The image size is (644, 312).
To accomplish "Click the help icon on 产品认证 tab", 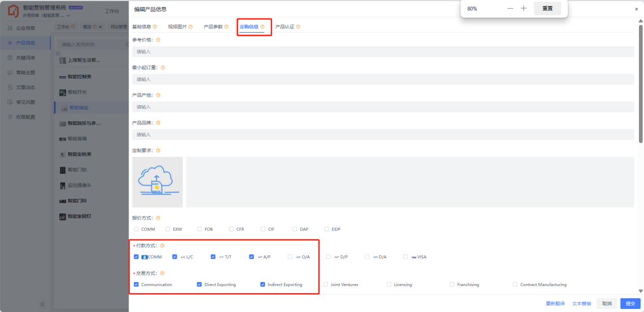I will click(298, 27).
